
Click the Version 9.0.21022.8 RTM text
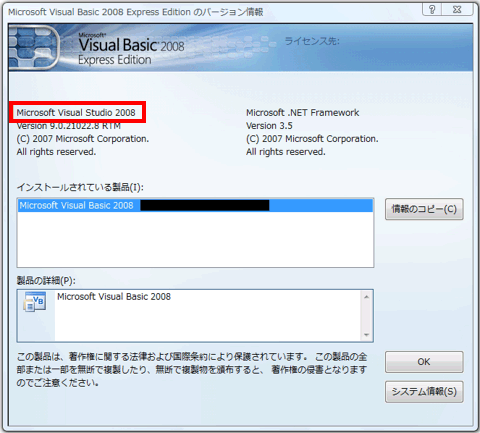pos(69,126)
